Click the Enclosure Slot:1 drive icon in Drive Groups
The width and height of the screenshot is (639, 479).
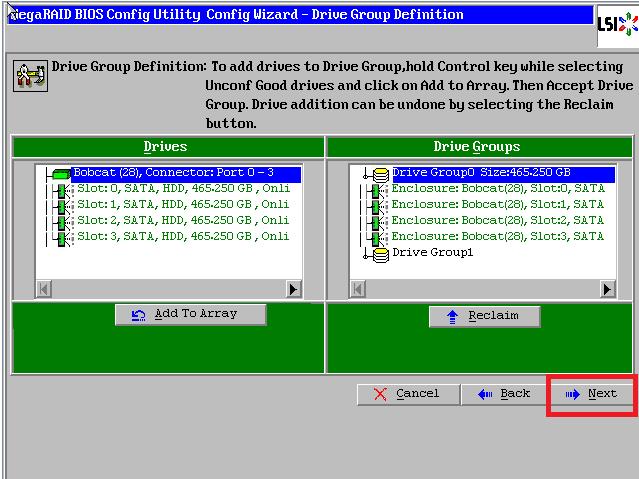click(x=377, y=206)
